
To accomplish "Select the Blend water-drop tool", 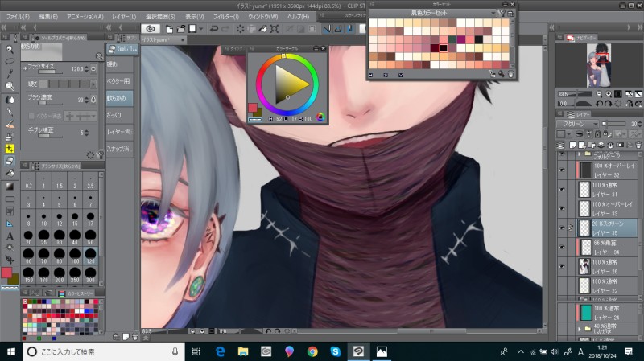I will (x=10, y=100).
